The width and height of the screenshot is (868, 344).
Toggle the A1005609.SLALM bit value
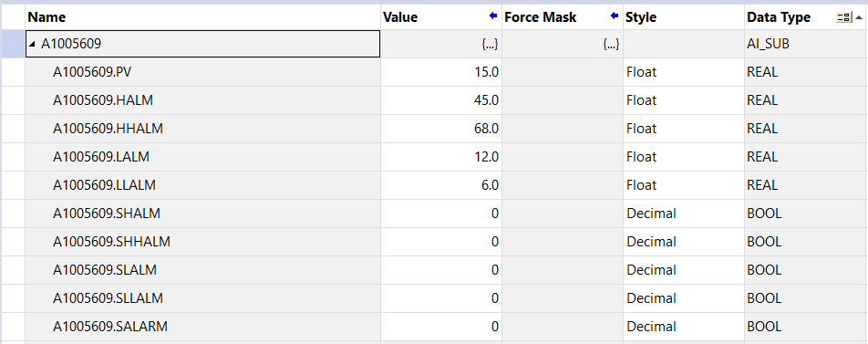click(x=441, y=270)
